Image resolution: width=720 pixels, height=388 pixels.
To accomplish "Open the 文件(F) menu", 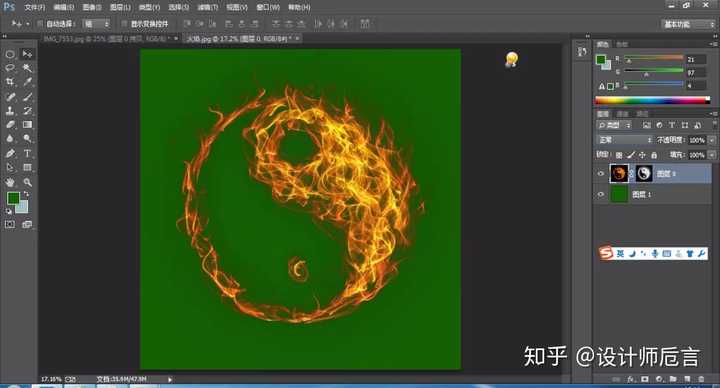I will (34, 7).
